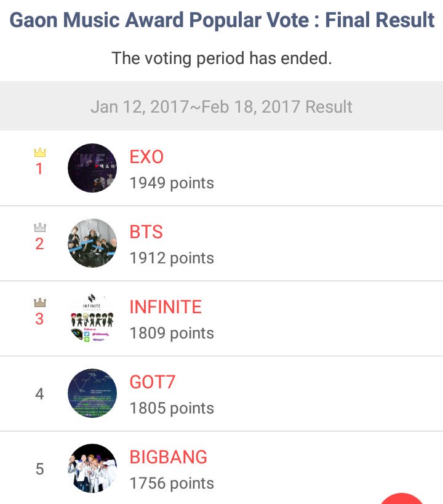Screen dimensions: 443x504
Task: Tap the red floating button at bottom right
Action: coord(401,498)
